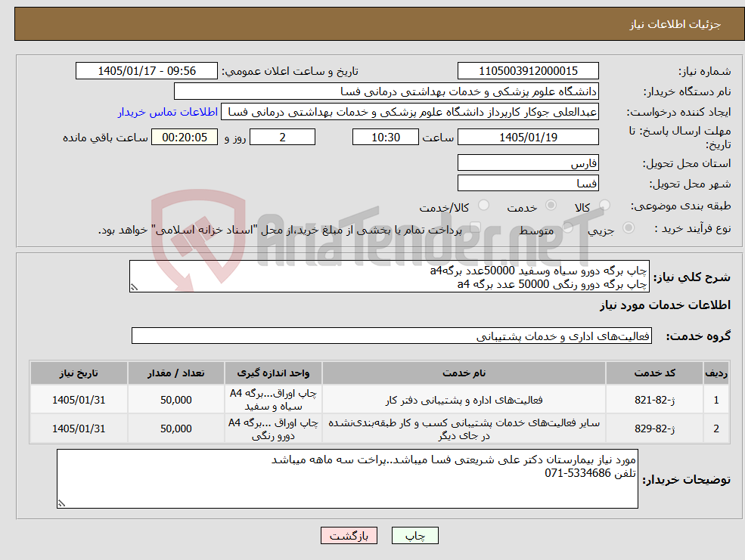The height and width of the screenshot is (560, 745).
Task: Click the request creator field عبدالعلی جوکار
Action: (409, 112)
